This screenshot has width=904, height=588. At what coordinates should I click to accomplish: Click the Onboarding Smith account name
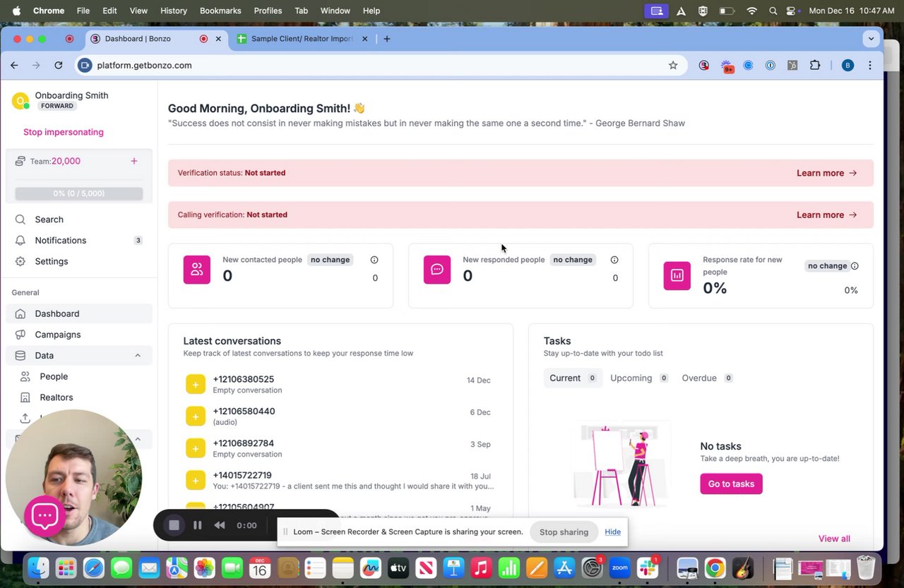pos(71,95)
